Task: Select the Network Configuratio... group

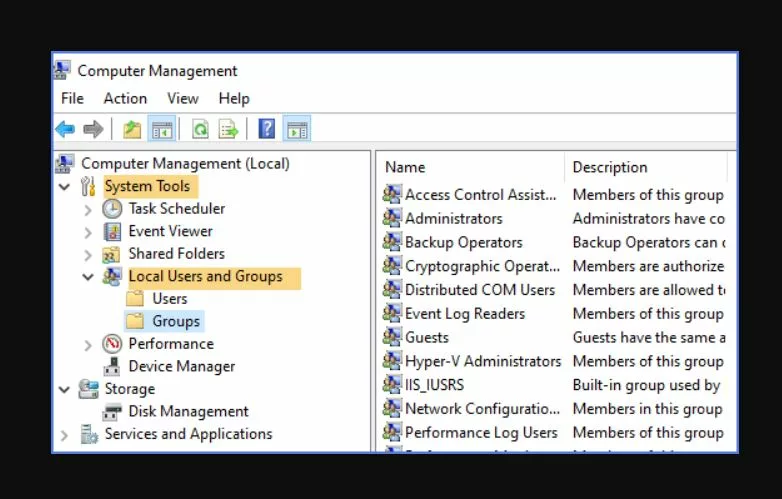Action: (482, 409)
